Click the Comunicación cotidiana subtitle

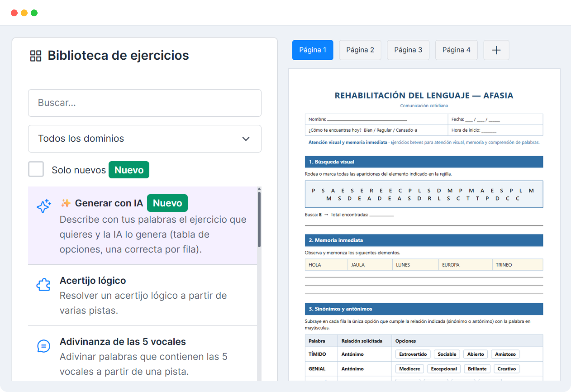point(424,105)
